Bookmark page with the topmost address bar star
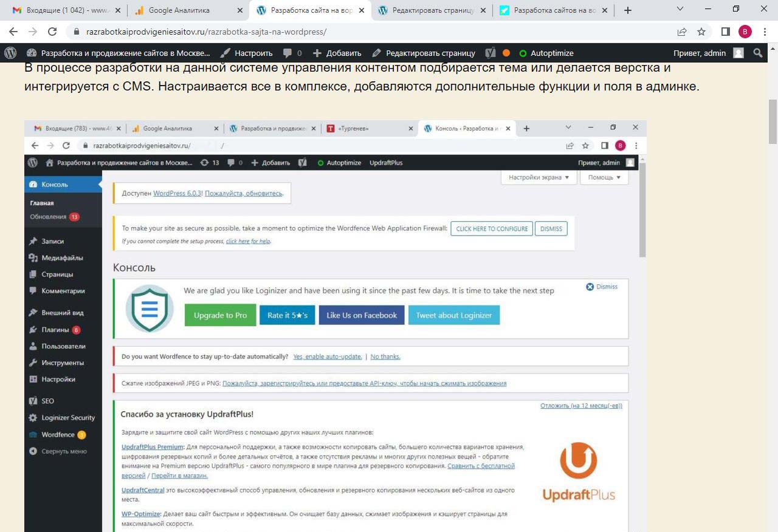The width and height of the screenshot is (778, 532). 701,32
